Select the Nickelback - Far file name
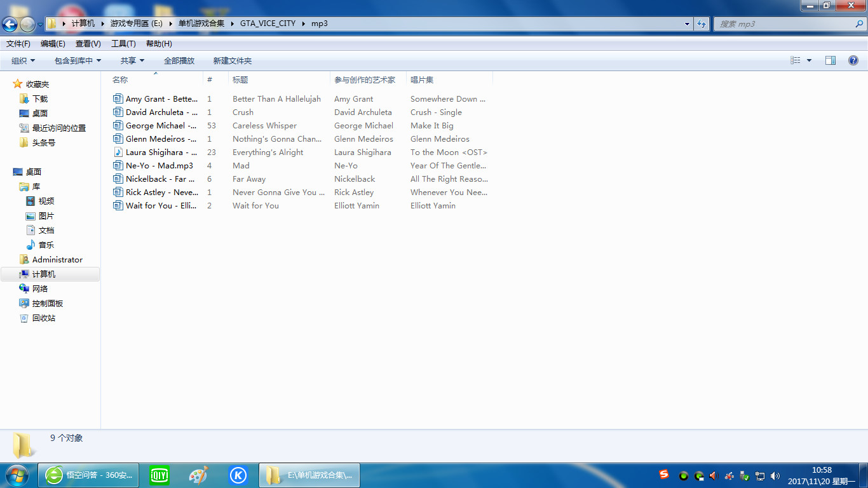This screenshot has width=868, height=488. pyautogui.click(x=160, y=179)
